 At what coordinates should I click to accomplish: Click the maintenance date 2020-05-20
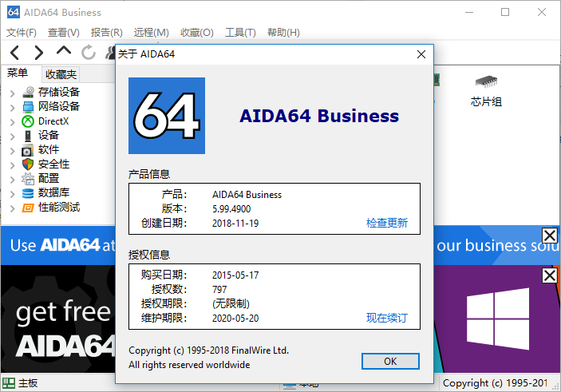coord(235,318)
